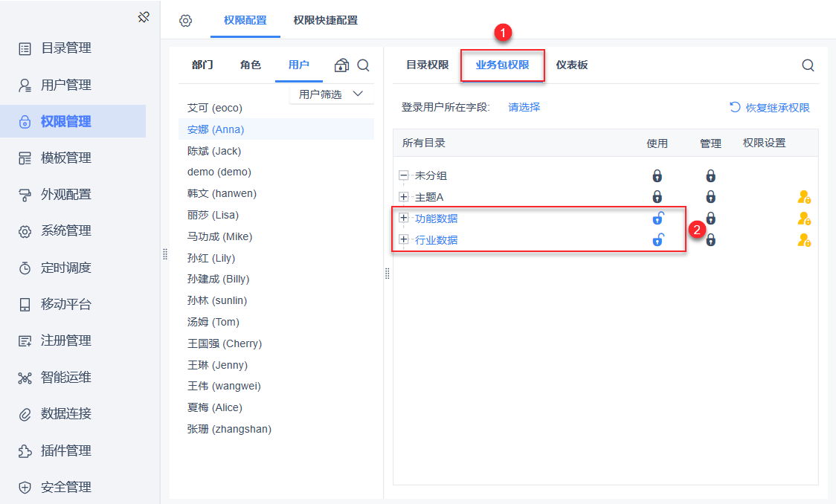
Task: Click the vertical panel divider handle
Action: coord(387,274)
